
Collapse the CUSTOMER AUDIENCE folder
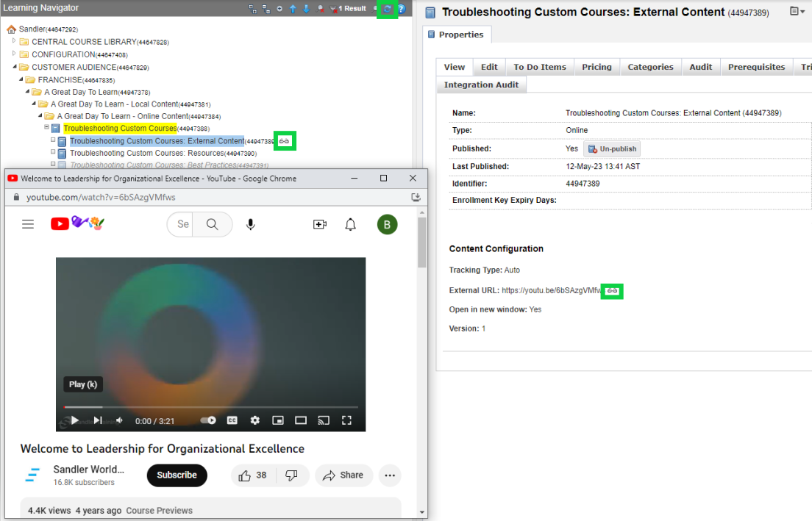tap(14, 67)
